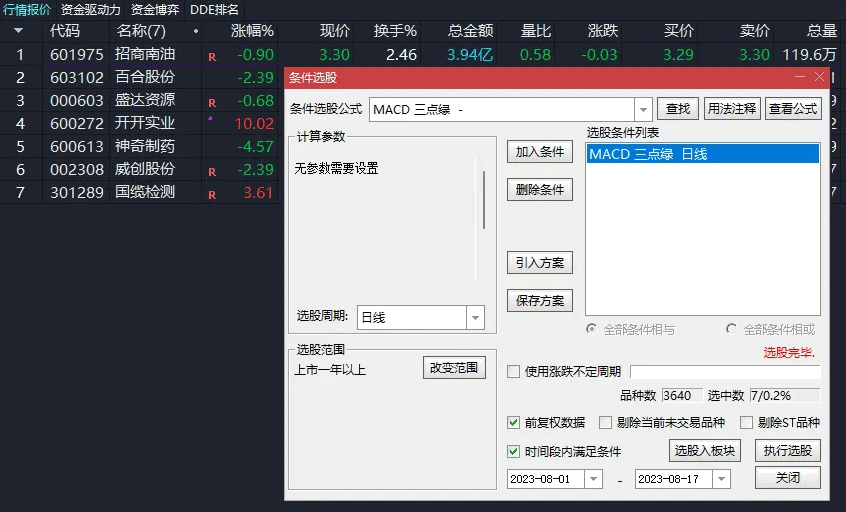Sort by 量比 column header
This screenshot has height=512, width=846.
pyautogui.click(x=536, y=31)
